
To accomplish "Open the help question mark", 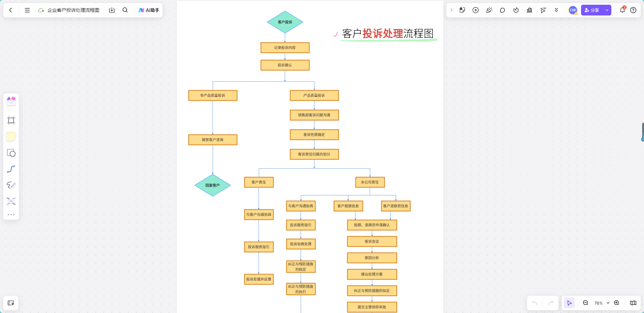I will tap(633, 10).
